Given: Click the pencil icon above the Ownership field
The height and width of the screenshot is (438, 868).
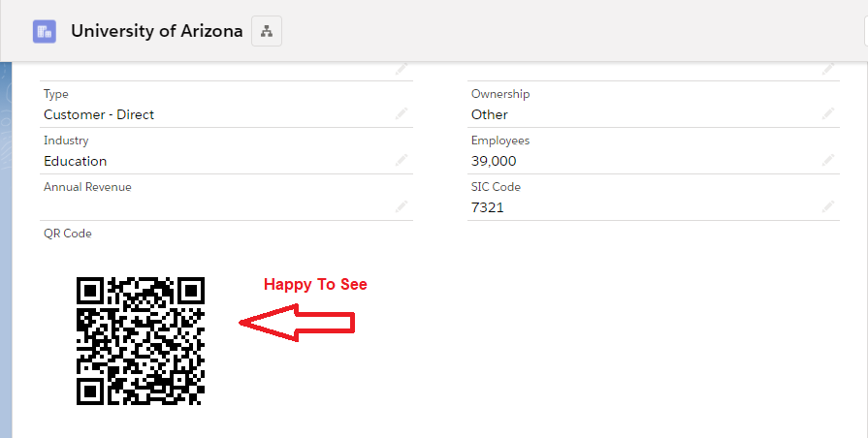Looking at the screenshot, I should pyautogui.click(x=828, y=69).
